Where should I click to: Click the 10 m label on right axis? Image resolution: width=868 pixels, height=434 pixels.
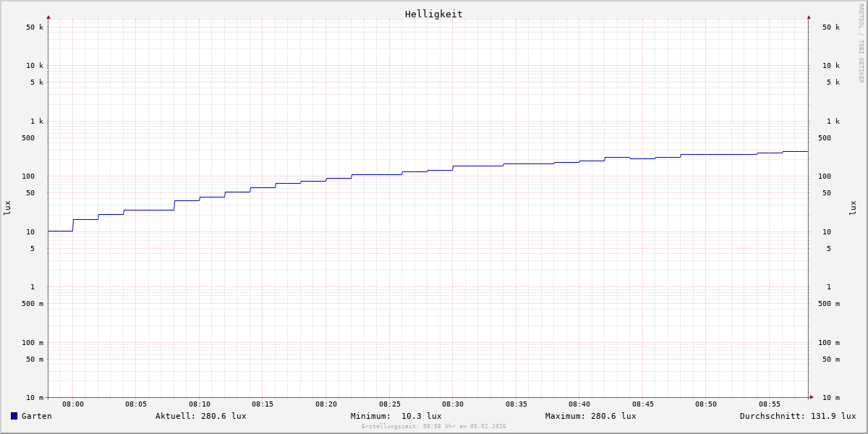[x=830, y=398]
